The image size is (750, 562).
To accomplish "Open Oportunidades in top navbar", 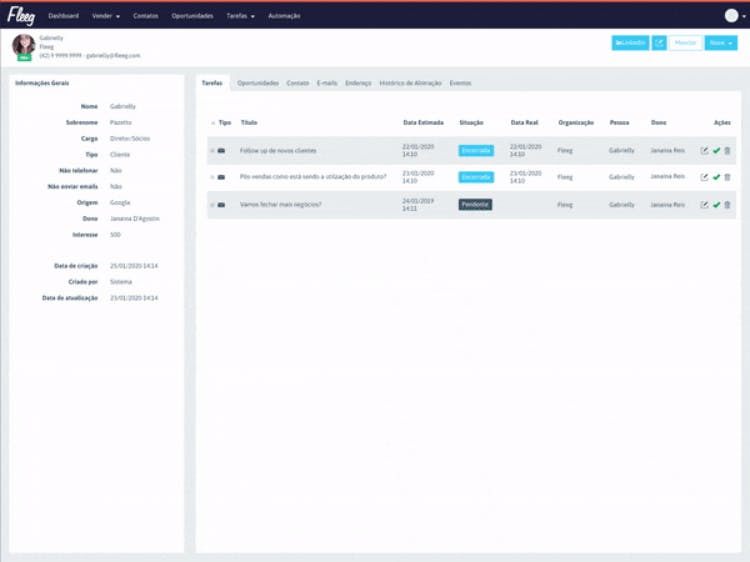I will click(x=192, y=16).
